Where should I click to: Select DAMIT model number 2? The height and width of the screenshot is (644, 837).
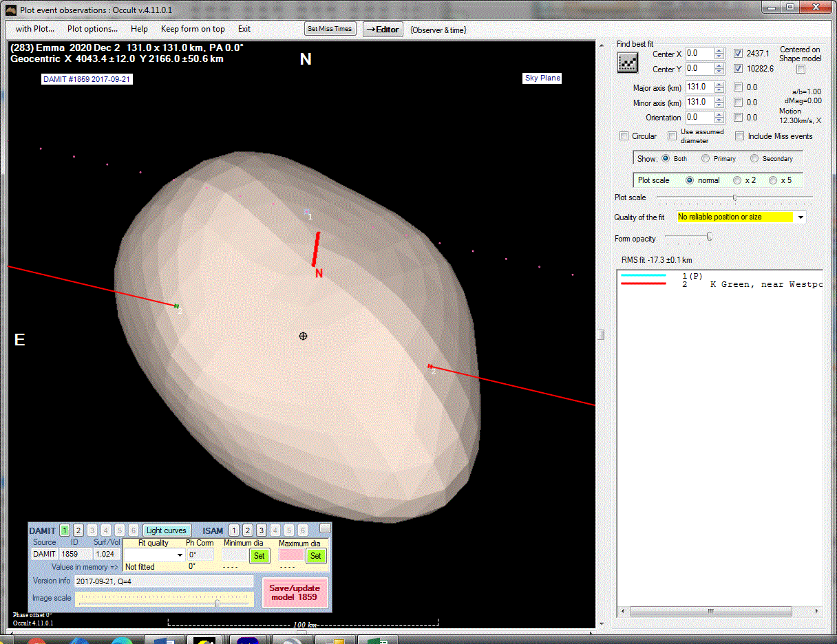[x=78, y=530]
